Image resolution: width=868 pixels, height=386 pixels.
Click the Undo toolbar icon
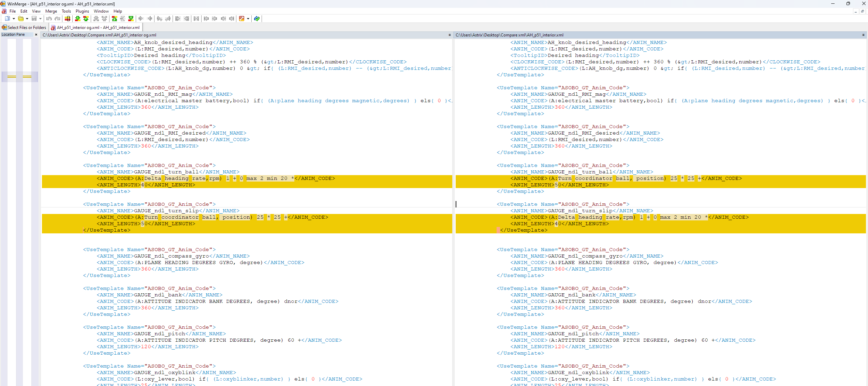[x=49, y=19]
